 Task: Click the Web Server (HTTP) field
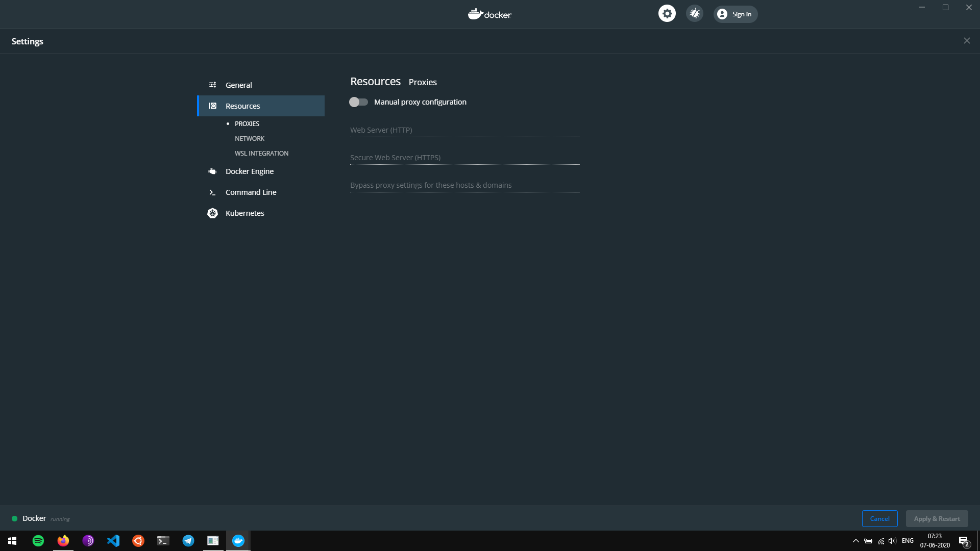point(464,130)
